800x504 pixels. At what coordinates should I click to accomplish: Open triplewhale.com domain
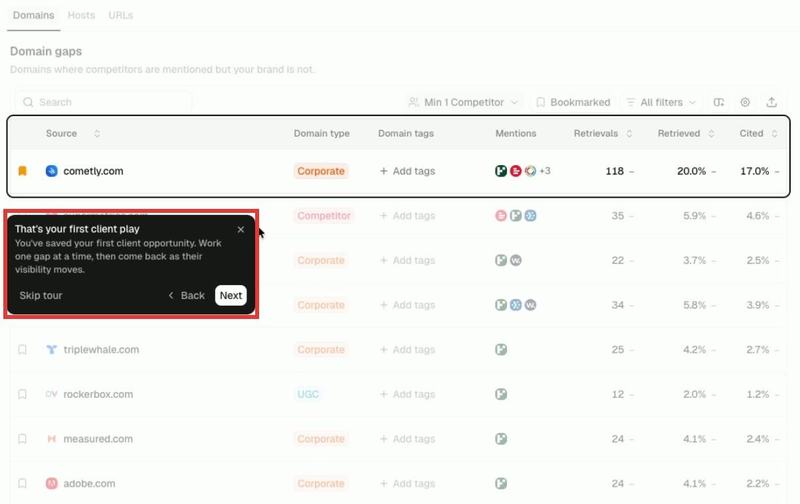101,349
